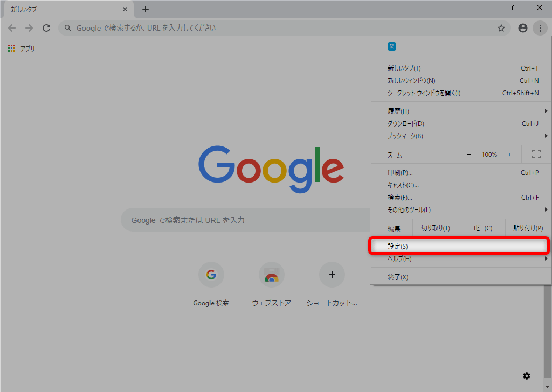Image resolution: width=552 pixels, height=392 pixels.
Task: Click the reload page icon
Action: (x=46, y=28)
